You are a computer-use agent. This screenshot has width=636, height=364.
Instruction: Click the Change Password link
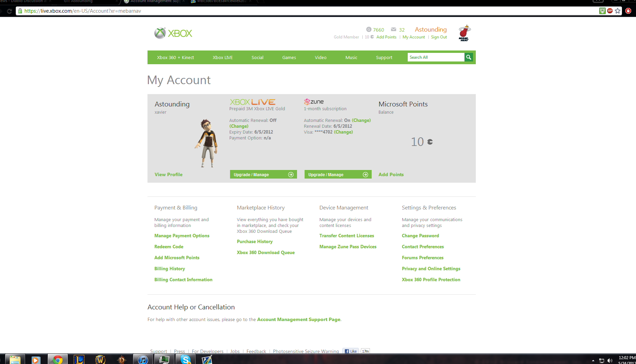[420, 236]
